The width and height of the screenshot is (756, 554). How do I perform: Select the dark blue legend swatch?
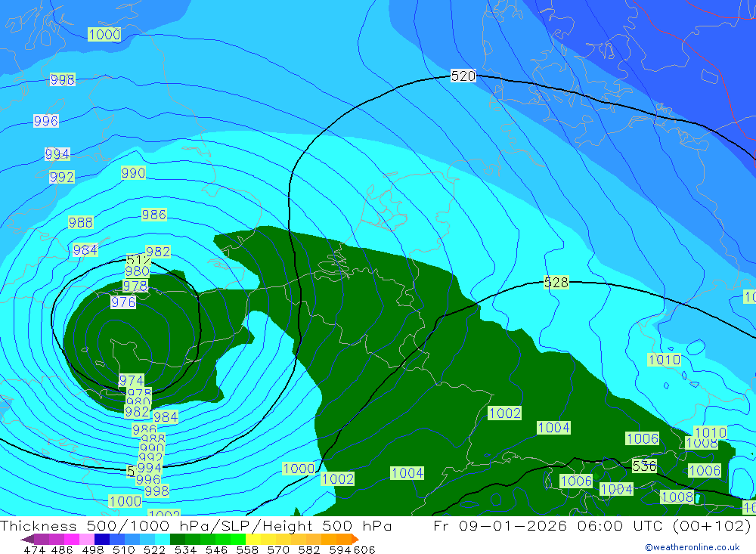(102, 539)
